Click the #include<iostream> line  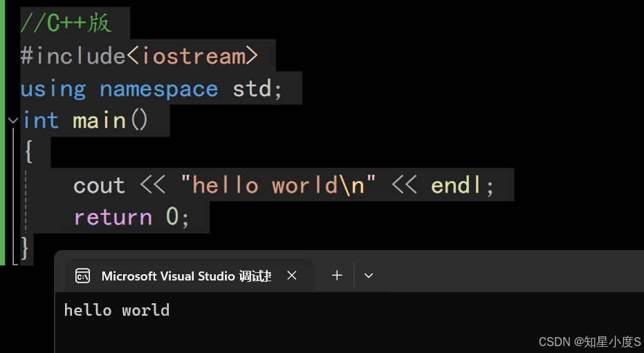[x=139, y=56]
